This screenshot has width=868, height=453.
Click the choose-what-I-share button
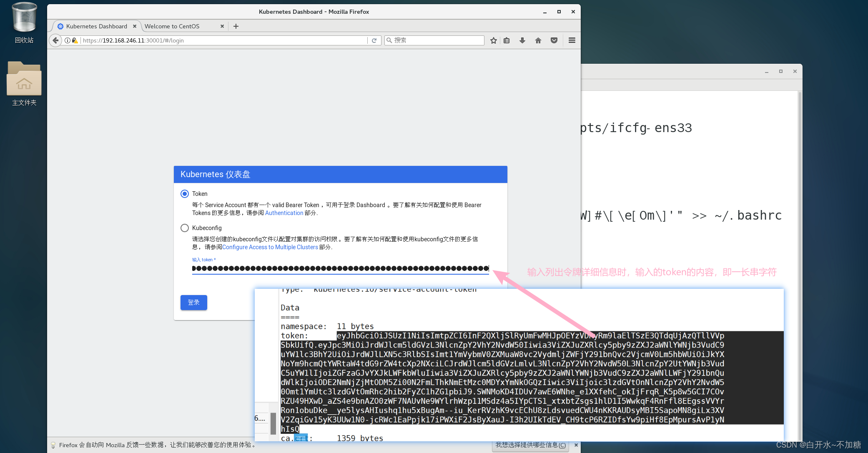[x=531, y=445]
